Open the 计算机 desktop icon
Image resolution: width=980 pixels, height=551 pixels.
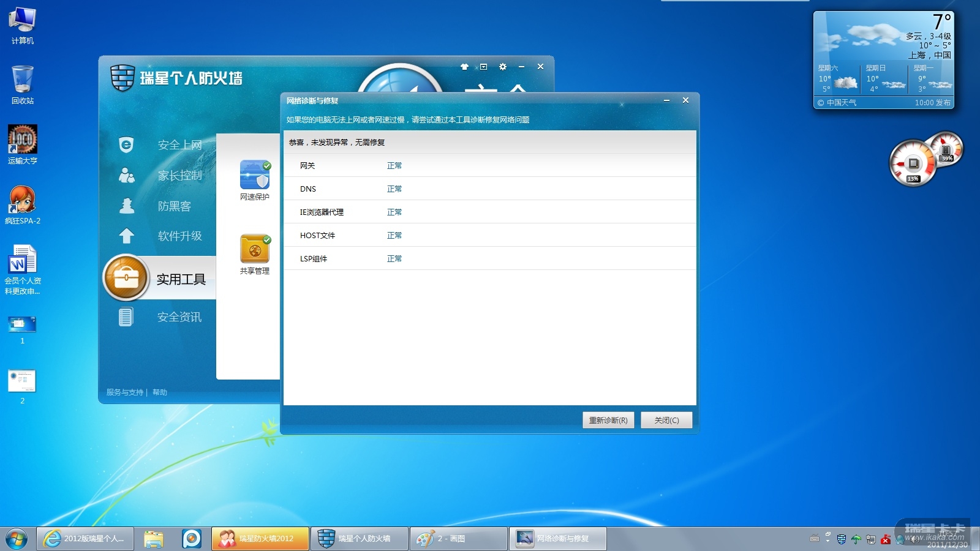tap(23, 26)
